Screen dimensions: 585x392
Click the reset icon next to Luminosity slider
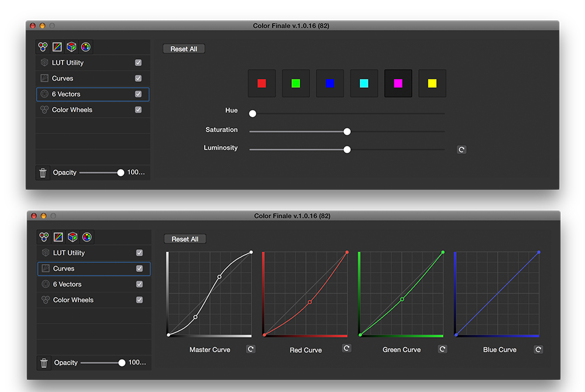[462, 149]
